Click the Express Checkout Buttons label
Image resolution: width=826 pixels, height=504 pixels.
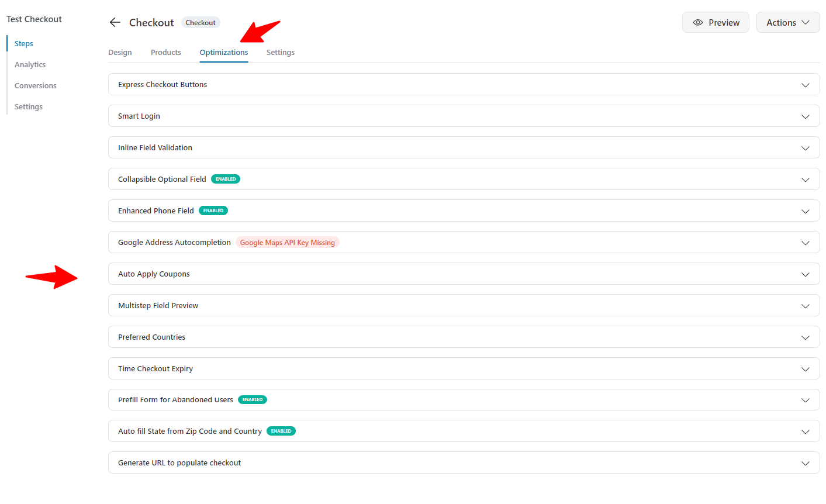tap(163, 84)
